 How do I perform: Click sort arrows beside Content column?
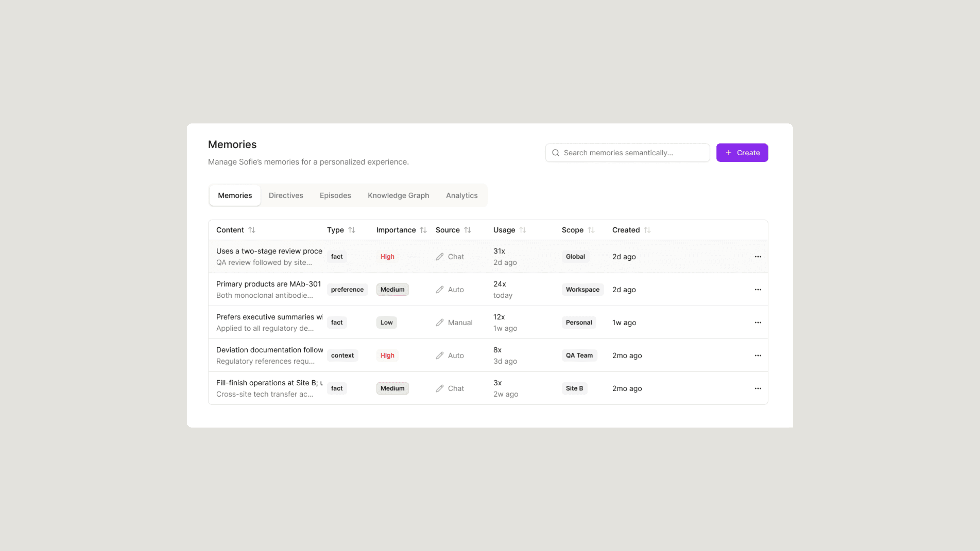[252, 230]
